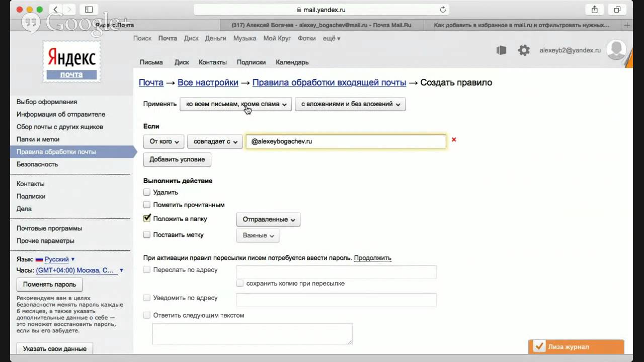Go forward with the Safari forward arrow

pyautogui.click(x=69, y=10)
